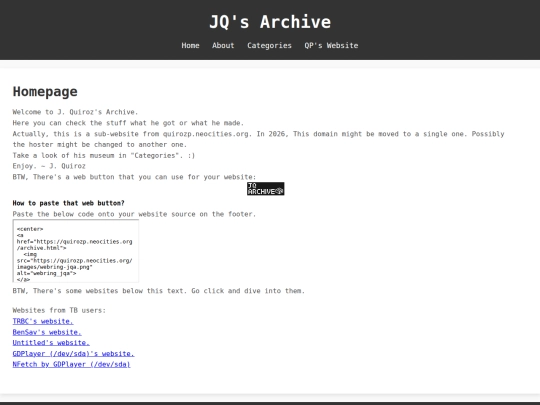Click the 'BTW, There's a web button' line
Viewport: 540px width, 405px height.
coord(134,177)
